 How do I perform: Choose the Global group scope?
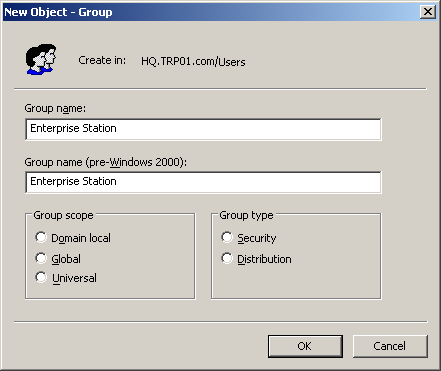point(41,258)
